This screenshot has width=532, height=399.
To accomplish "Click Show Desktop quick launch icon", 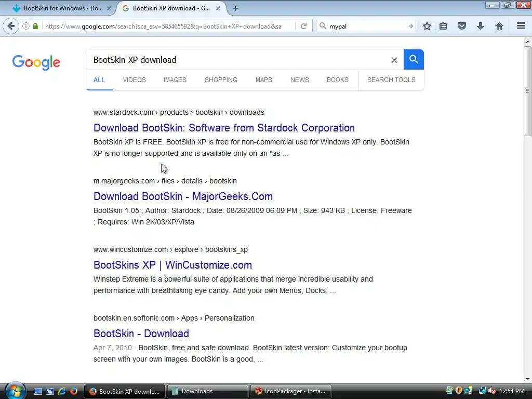I will tap(38, 391).
